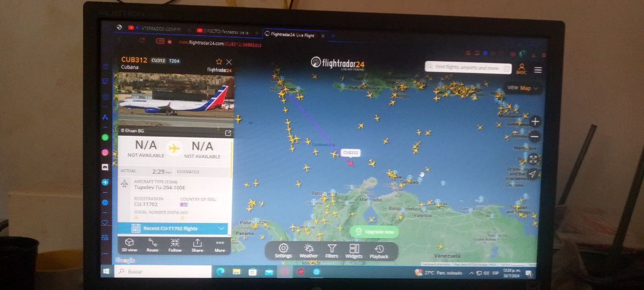644x290 pixels.
Task: Open the Weather layers panel
Action: (308, 251)
